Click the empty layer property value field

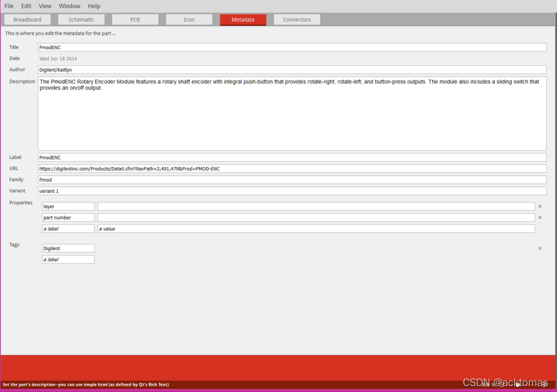tap(316, 206)
